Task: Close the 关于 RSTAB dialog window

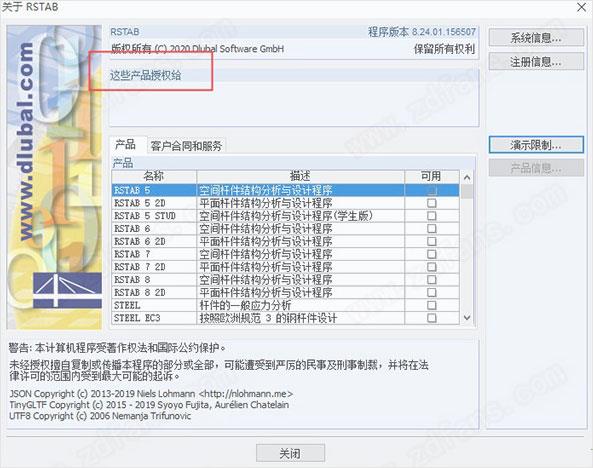Action: pyautogui.click(x=581, y=7)
